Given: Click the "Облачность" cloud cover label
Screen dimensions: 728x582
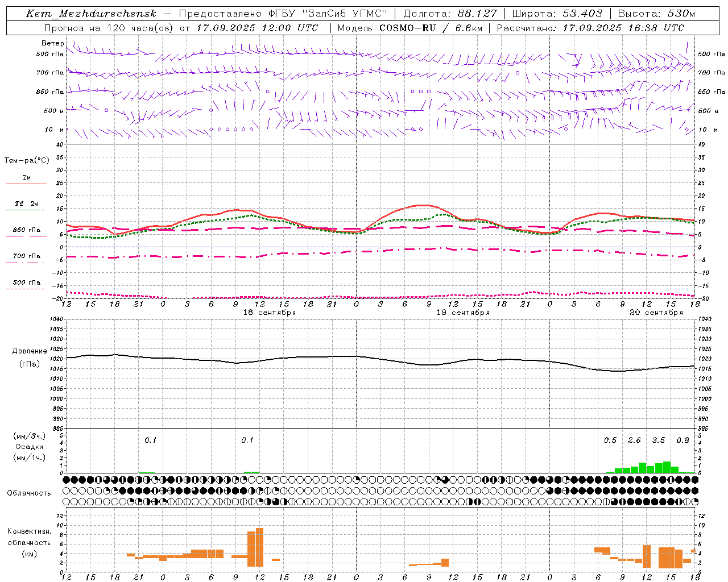Looking at the screenshot, I should point(29,493).
